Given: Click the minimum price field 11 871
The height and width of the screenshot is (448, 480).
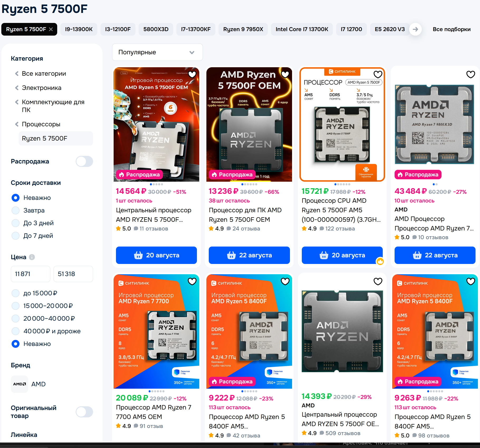Looking at the screenshot, I should [x=31, y=274].
